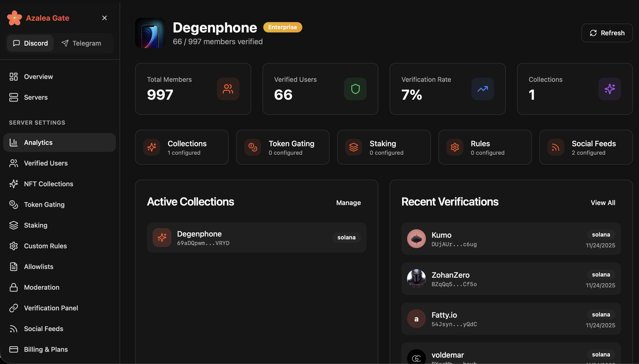Image resolution: width=639 pixels, height=364 pixels.
Task: Click Manage in Active Collections
Action: pos(348,203)
